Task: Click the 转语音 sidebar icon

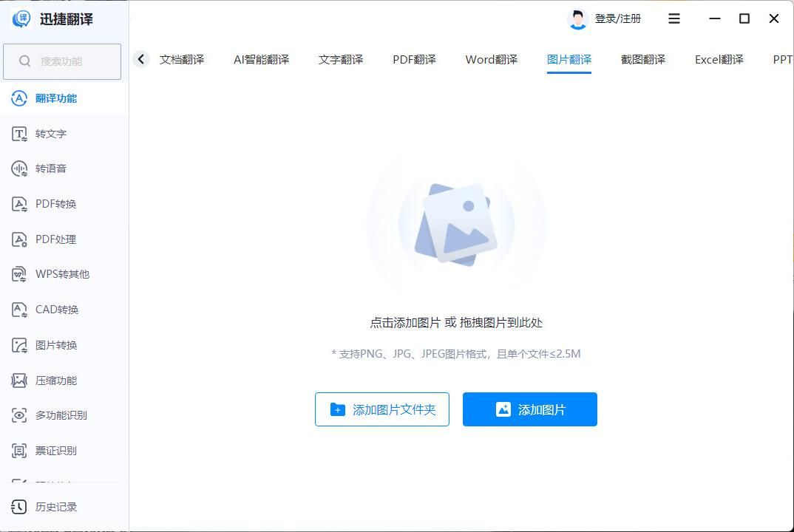Action: pyautogui.click(x=19, y=168)
